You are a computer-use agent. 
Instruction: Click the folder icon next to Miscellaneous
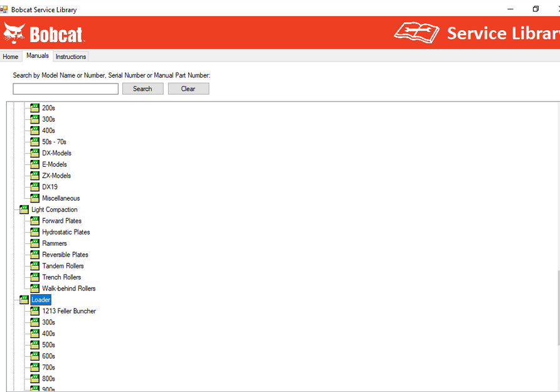[x=34, y=198]
